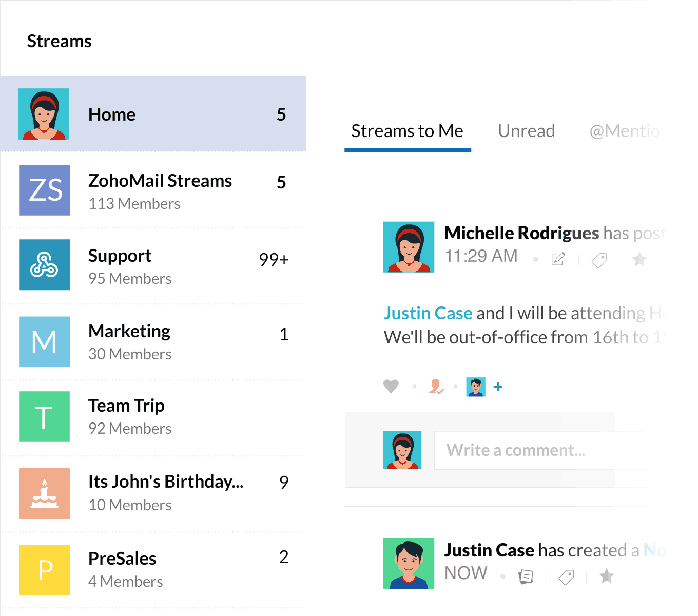The width and height of the screenshot is (698, 616).
Task: Open the Support group icon
Action: point(45,265)
